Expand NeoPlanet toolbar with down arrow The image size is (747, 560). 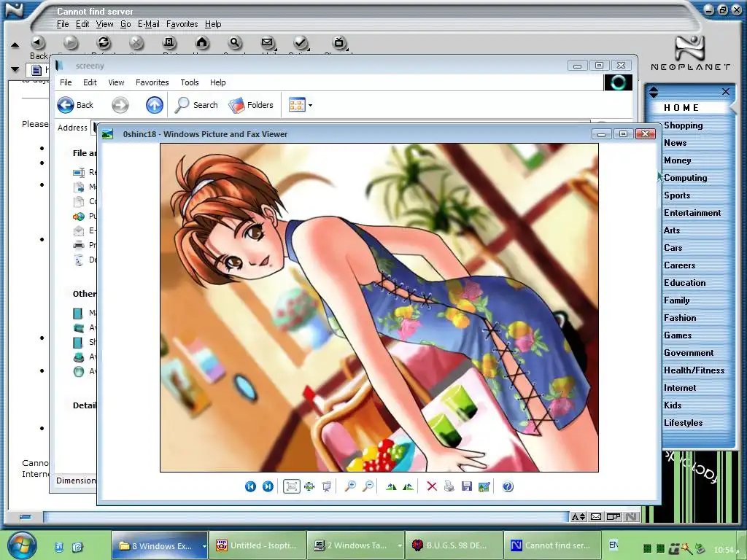pos(15,69)
